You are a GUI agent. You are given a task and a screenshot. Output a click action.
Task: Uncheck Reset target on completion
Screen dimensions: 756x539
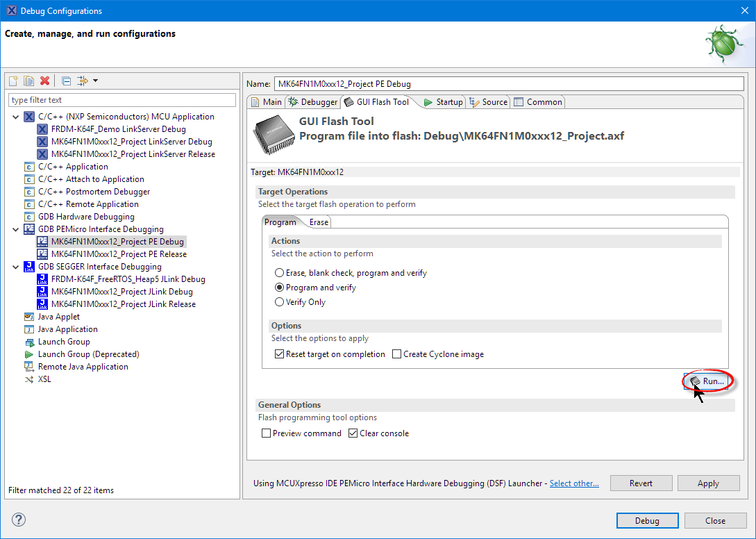pyautogui.click(x=280, y=354)
